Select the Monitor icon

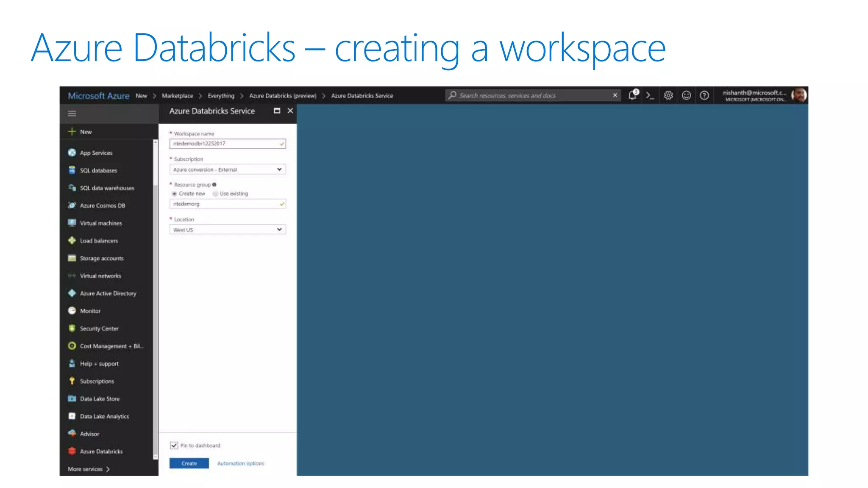pos(72,311)
